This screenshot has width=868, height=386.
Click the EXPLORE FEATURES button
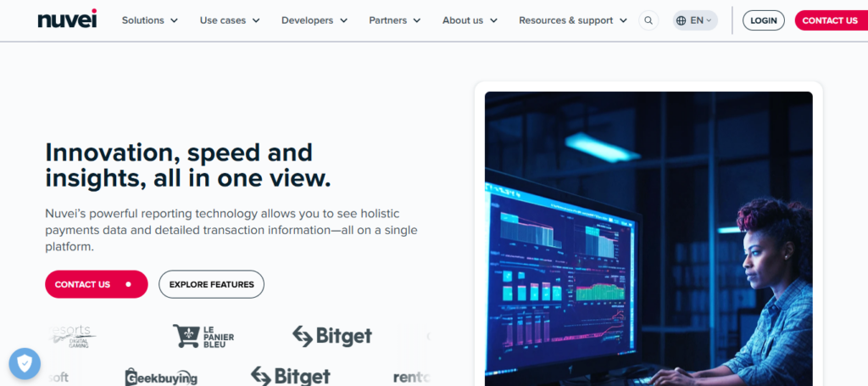(211, 284)
